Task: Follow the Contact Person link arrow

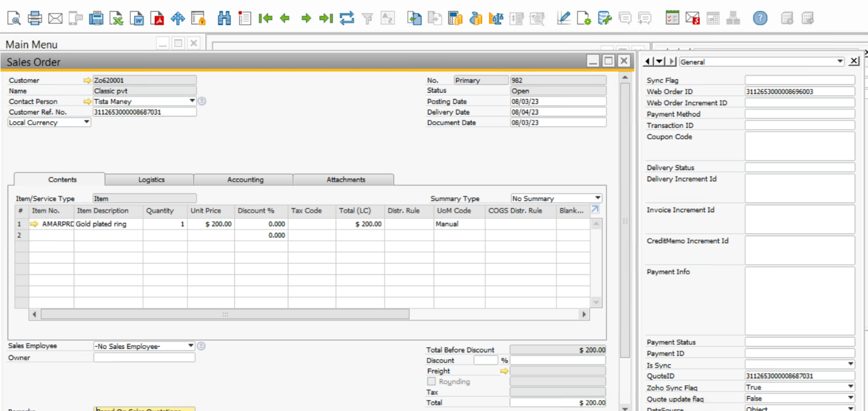Action: click(87, 101)
